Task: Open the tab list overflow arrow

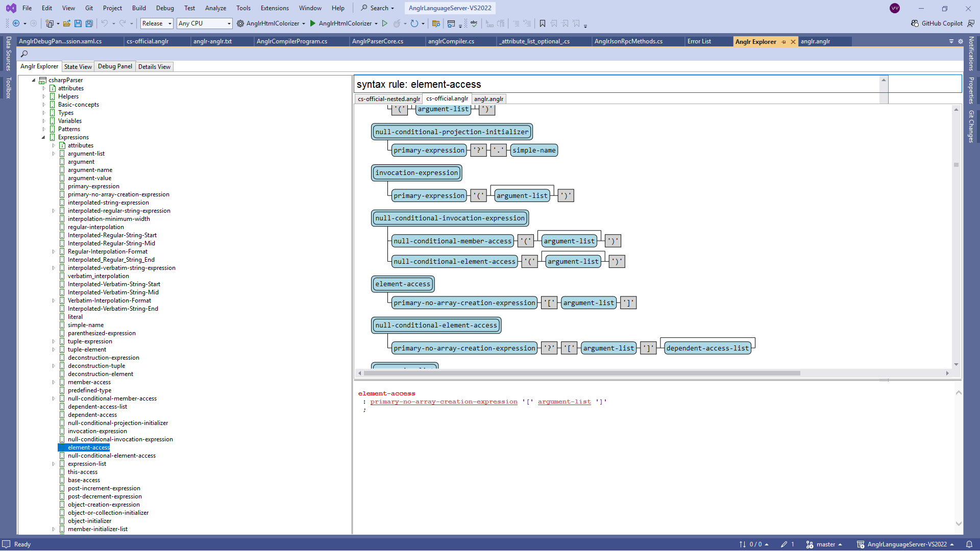Action: coord(951,41)
